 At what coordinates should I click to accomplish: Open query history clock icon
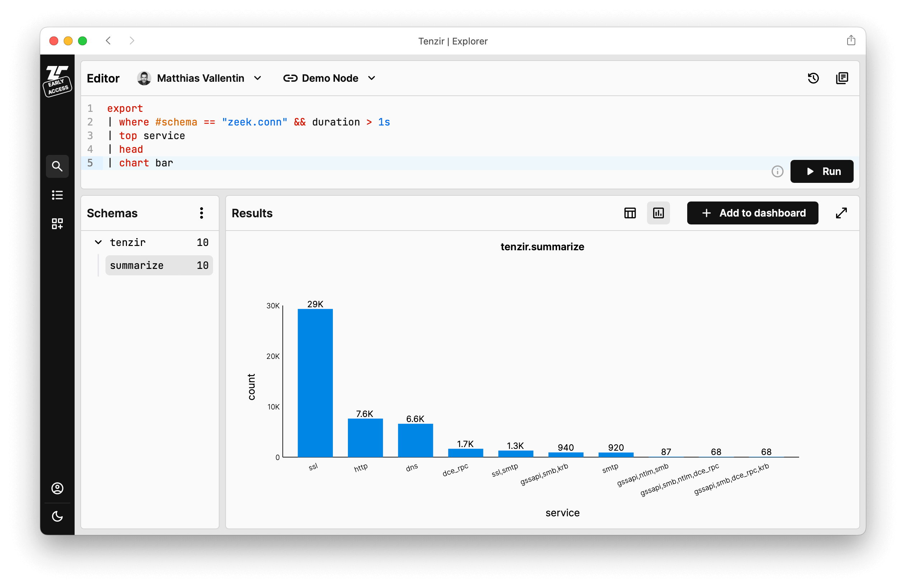pos(813,78)
